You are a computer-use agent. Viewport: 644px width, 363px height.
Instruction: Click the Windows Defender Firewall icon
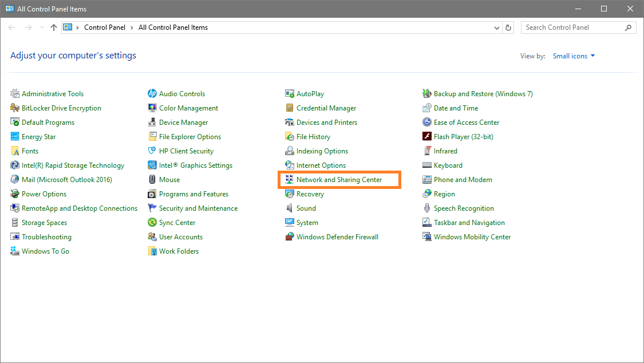[290, 237]
